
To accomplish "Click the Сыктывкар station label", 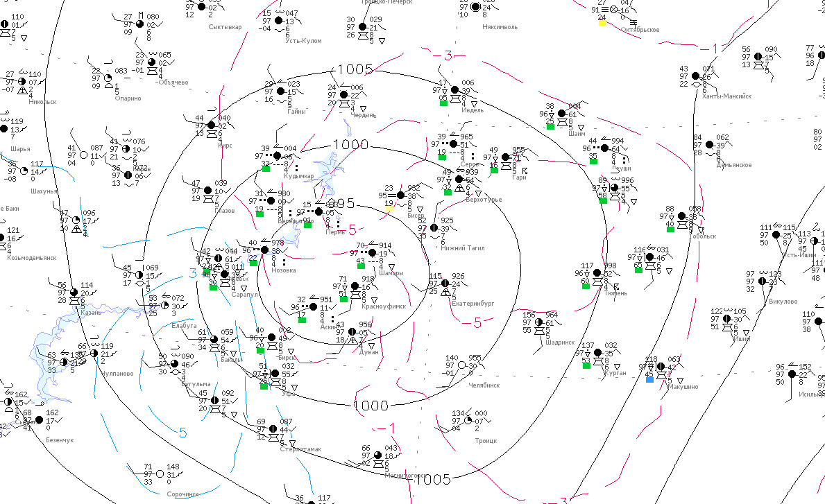I will click(x=225, y=27).
